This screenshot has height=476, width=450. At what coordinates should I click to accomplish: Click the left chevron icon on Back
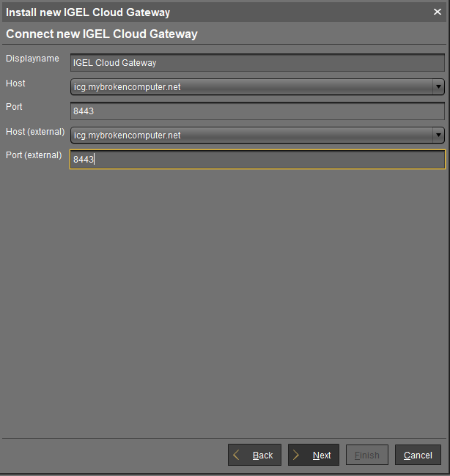click(x=237, y=455)
